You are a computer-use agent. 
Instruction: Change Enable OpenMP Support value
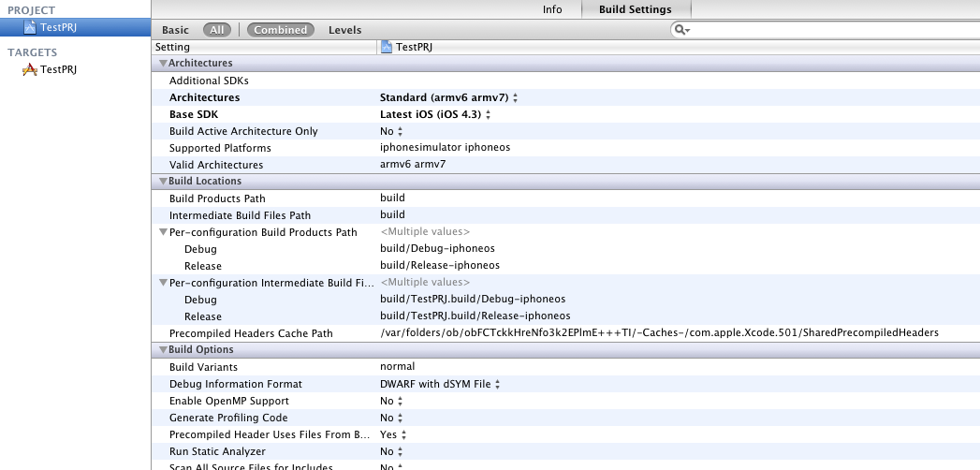coord(391,402)
